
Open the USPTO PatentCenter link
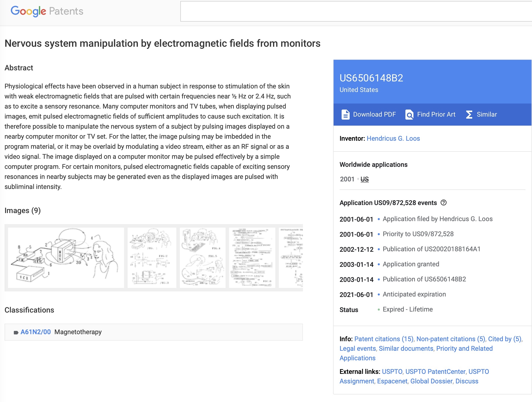[435, 372]
